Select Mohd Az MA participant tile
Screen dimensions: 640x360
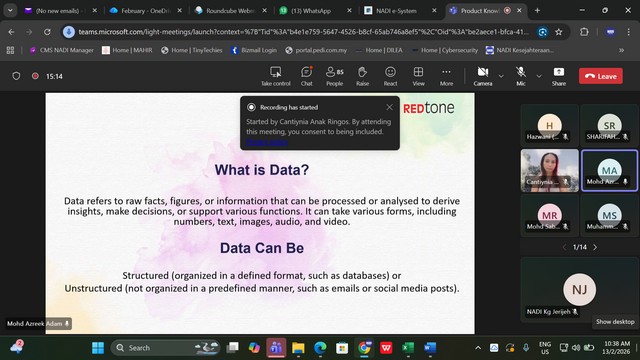point(609,170)
